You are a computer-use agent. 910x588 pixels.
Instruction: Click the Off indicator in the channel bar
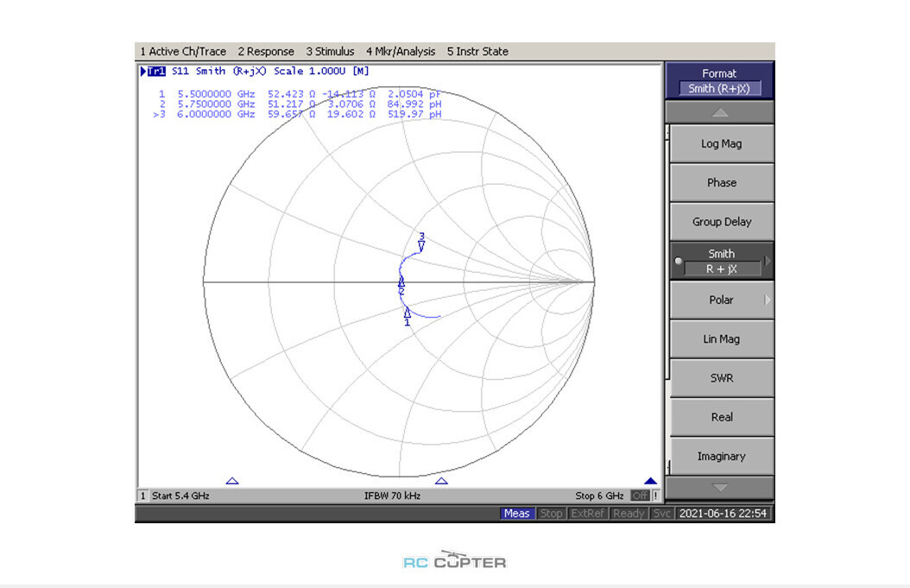640,496
